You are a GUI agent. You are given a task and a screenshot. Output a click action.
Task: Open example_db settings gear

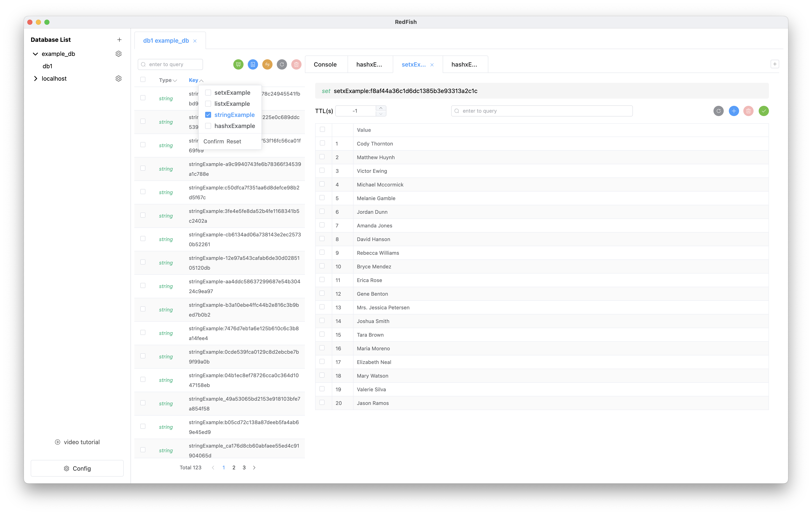118,54
